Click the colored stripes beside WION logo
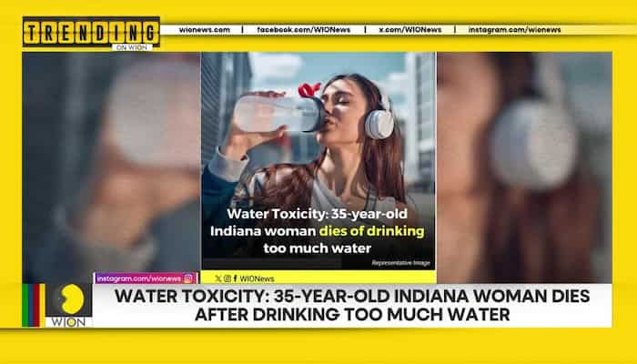The width and height of the screenshot is (637, 364). click(34, 306)
